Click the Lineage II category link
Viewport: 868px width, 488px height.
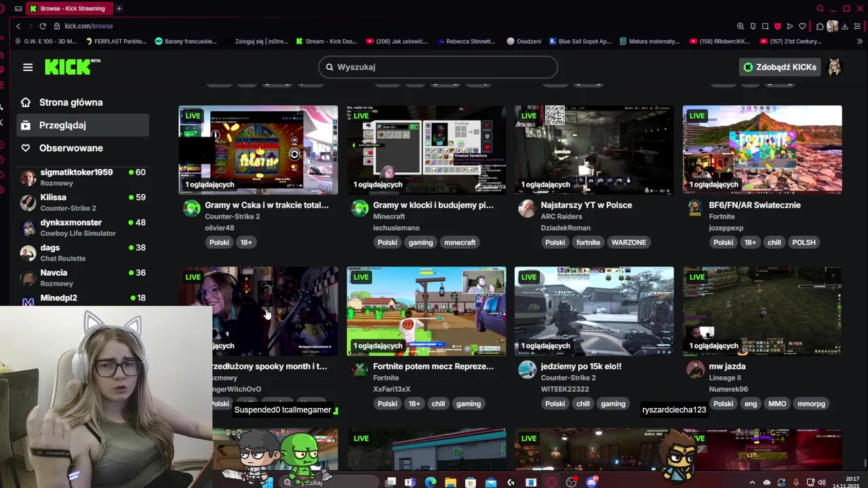tap(725, 378)
